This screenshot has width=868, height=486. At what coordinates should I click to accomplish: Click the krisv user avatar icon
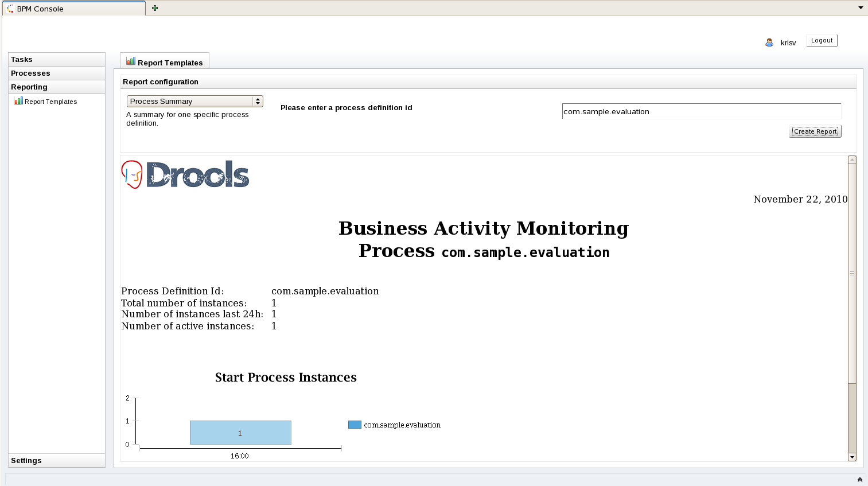tap(769, 42)
